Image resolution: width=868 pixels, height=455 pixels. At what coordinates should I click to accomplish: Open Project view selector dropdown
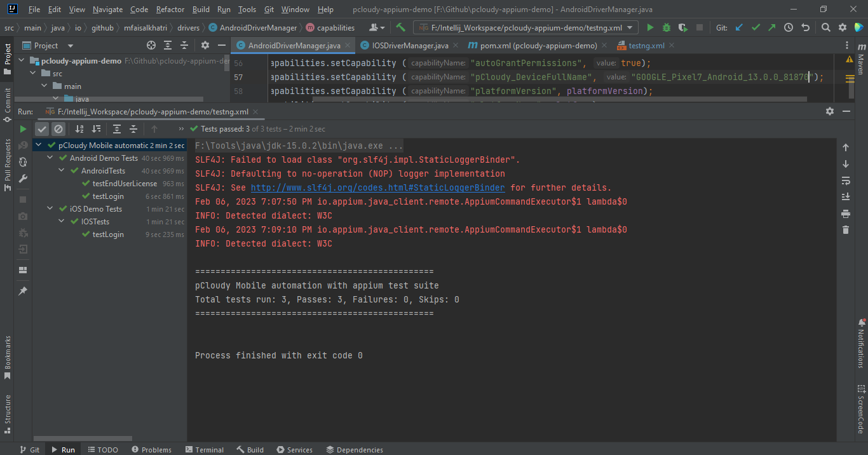48,46
